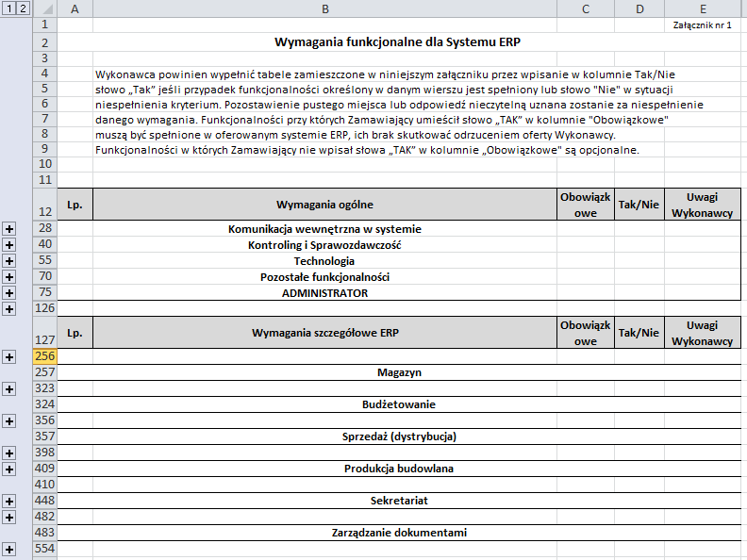Image resolution: width=747 pixels, height=560 pixels.
Task: Click 'Sprzedaż (dystrybucja)' section row
Action: pos(399,436)
